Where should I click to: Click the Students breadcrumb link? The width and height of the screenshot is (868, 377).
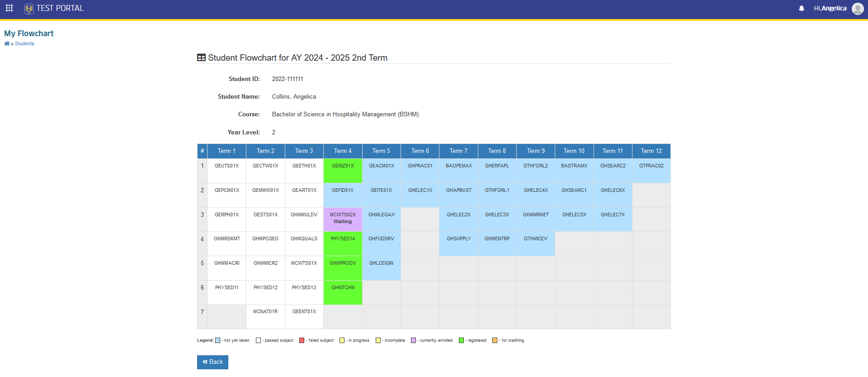pyautogui.click(x=24, y=43)
